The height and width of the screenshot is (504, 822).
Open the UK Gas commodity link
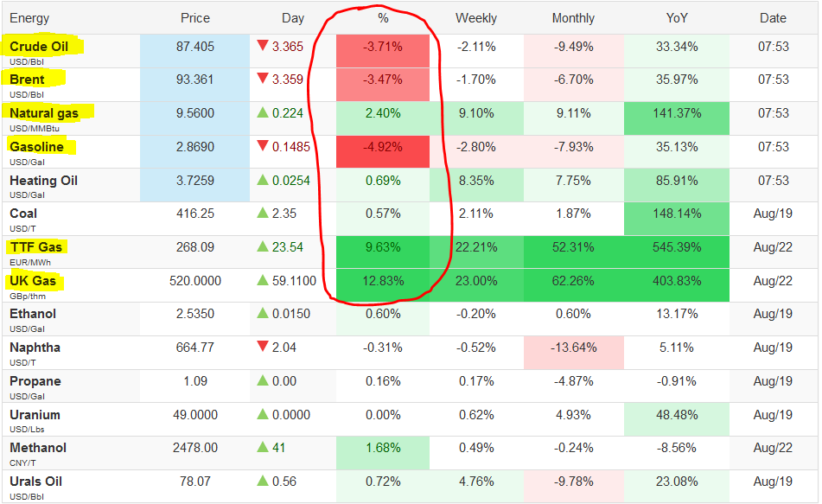pos(33,281)
